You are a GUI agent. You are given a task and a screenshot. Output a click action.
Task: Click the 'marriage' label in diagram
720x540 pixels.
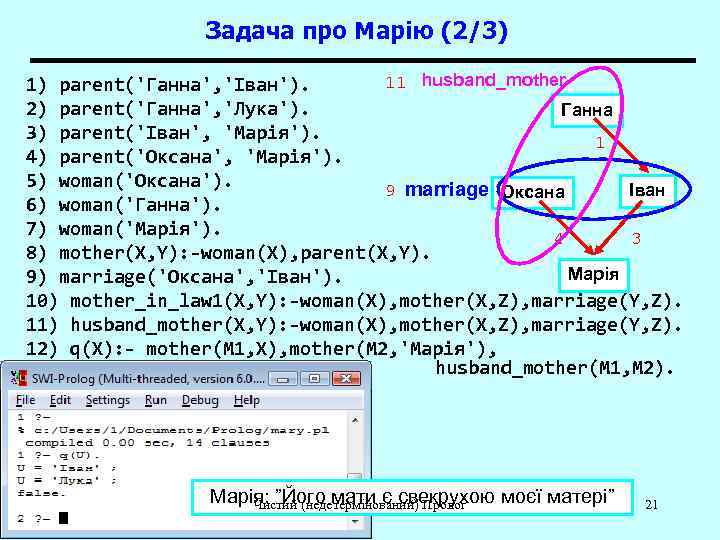(x=446, y=190)
